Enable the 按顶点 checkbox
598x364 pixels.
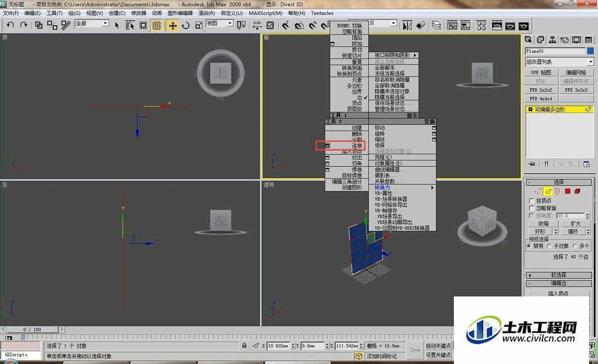(x=532, y=200)
